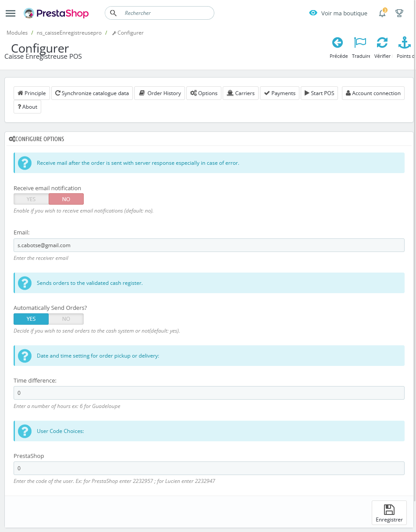Click inside the Email input field
This screenshot has width=416, height=532.
tap(209, 245)
